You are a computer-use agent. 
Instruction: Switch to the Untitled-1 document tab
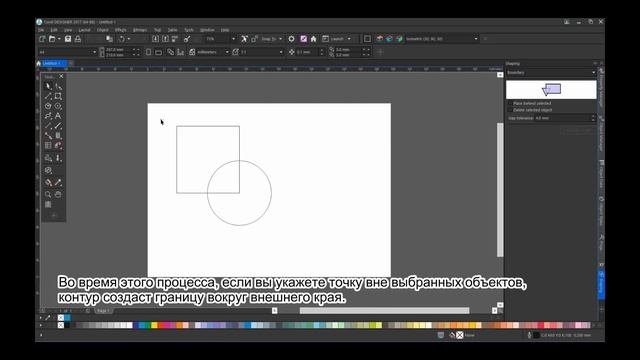pos(54,63)
